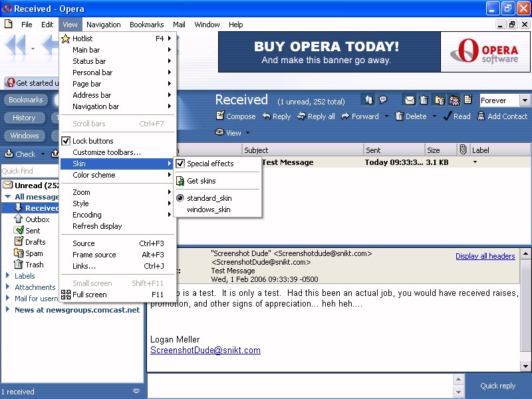532x399 pixels.
Task: Click the Reply all toolbar icon
Action: (301, 116)
